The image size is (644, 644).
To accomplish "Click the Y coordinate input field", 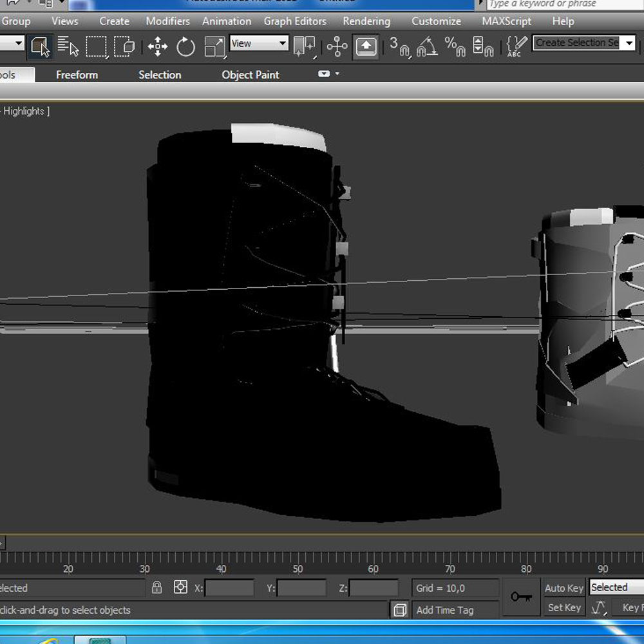I will (301, 588).
